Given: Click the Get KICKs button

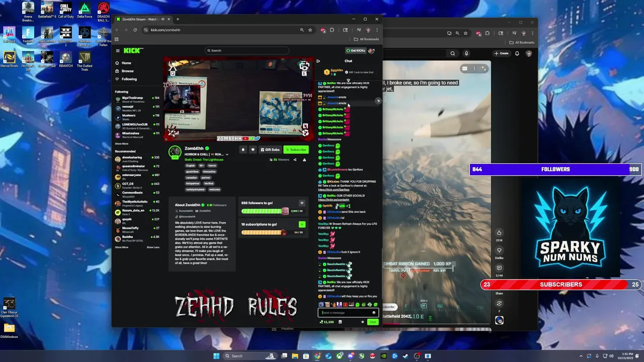Looking at the screenshot, I should coord(355,50).
